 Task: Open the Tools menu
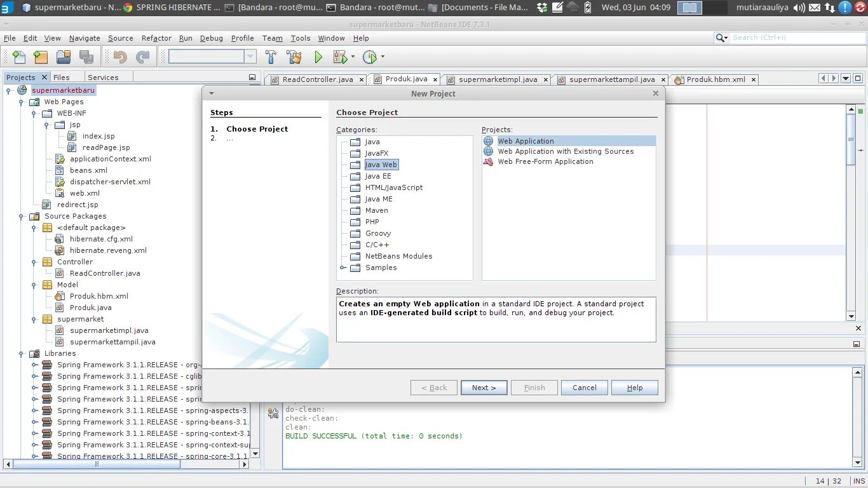tap(301, 38)
